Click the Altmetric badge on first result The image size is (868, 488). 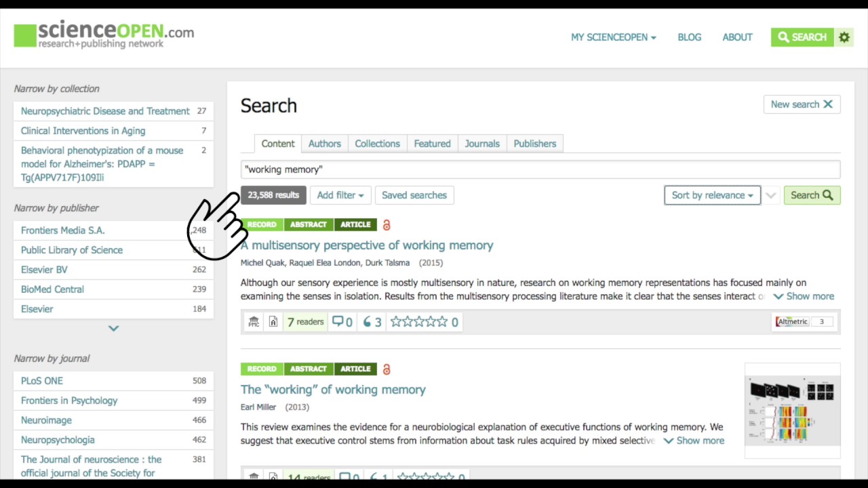pos(804,321)
